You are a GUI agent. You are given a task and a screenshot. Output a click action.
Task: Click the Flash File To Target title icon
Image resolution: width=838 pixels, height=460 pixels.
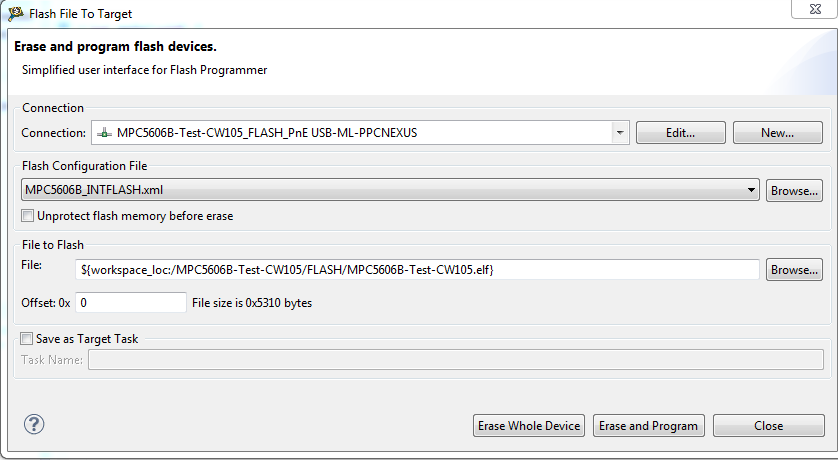tap(17, 14)
